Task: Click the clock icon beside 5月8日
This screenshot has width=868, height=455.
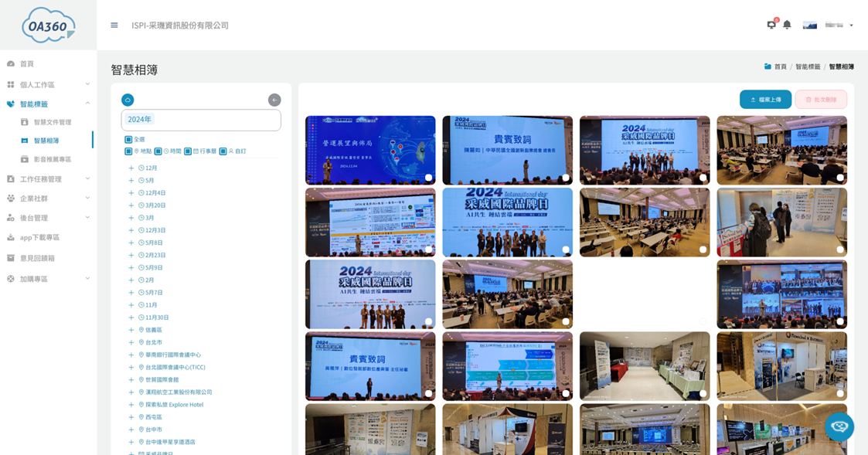Action: point(141,243)
